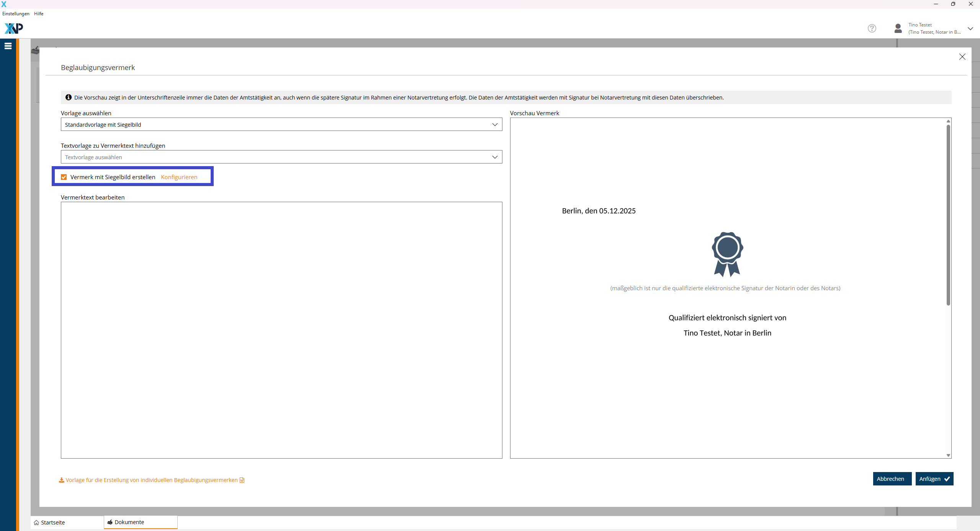Open the Hilfe menu
Viewport: 980px width, 531px height.
(39, 14)
